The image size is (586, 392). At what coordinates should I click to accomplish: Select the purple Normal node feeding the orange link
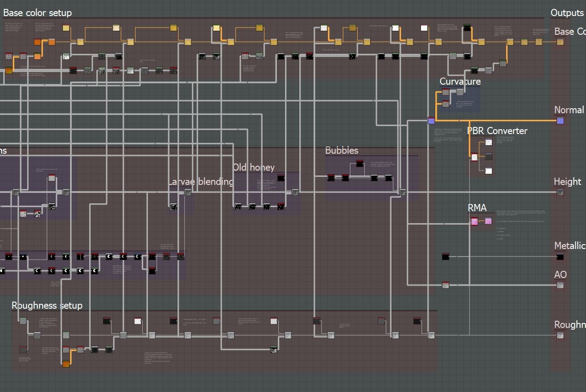(x=431, y=120)
